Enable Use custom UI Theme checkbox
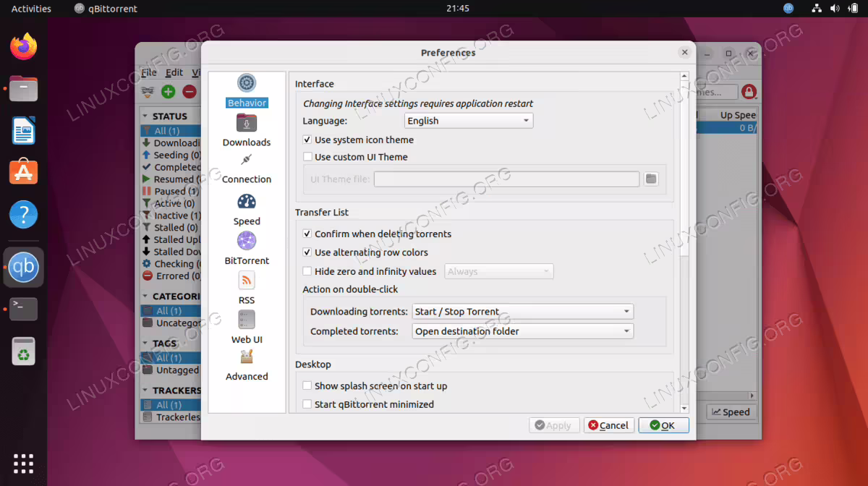 click(307, 157)
